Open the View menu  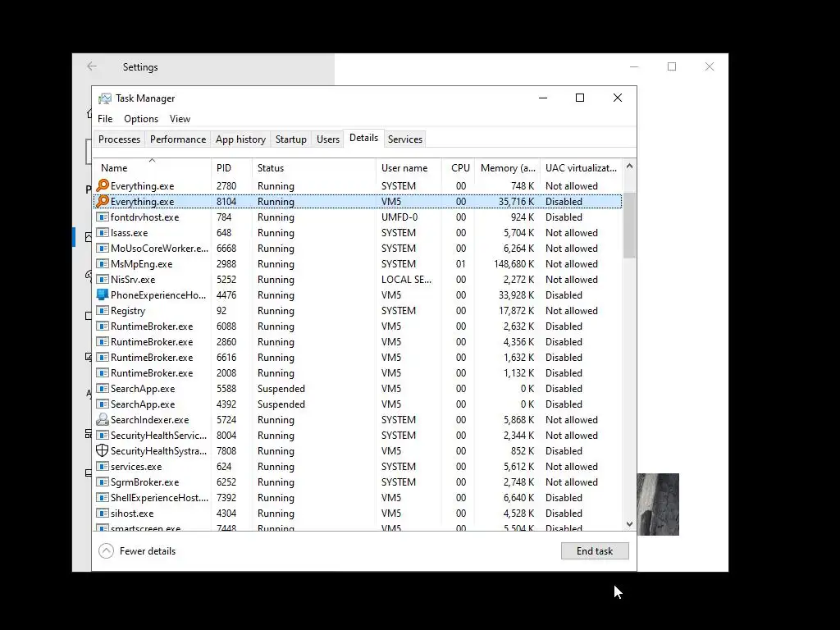tap(180, 119)
